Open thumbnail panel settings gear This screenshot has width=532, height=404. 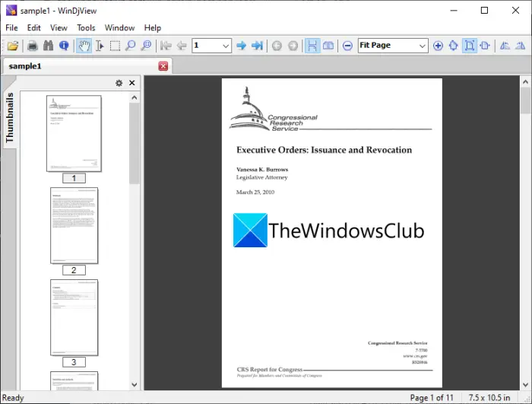tap(119, 83)
